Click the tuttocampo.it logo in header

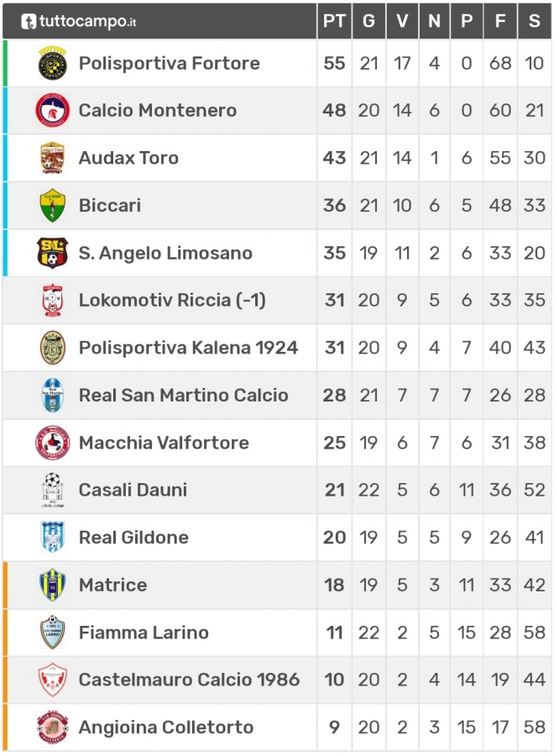[x=79, y=21]
